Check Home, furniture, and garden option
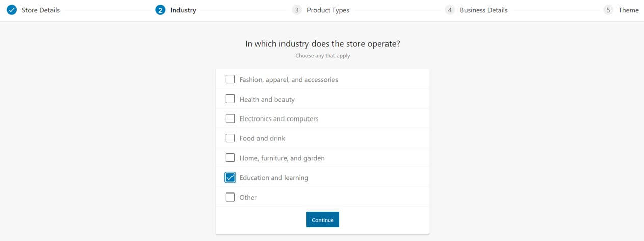The width and height of the screenshot is (644, 241). tap(230, 158)
